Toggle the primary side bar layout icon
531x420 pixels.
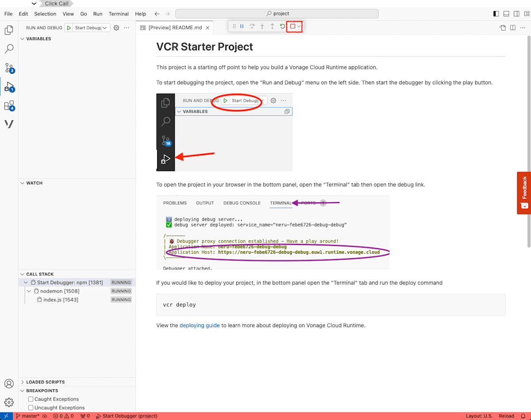click(496, 14)
